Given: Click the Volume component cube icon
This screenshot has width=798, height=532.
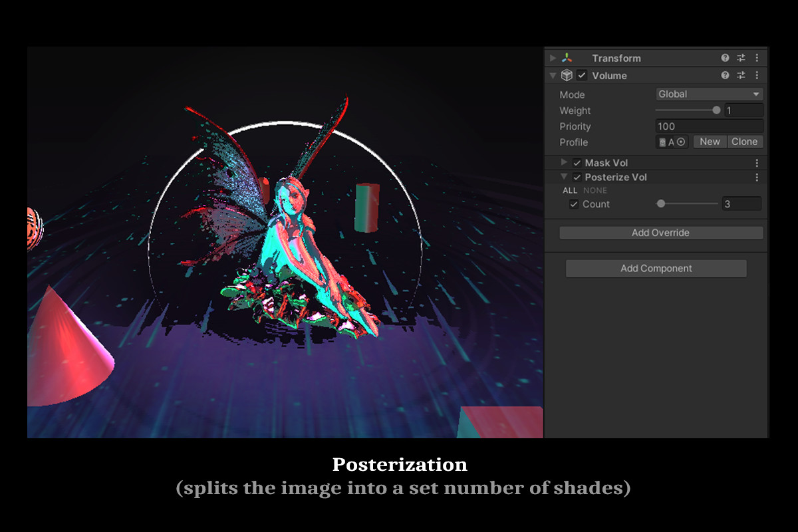Looking at the screenshot, I should tap(566, 75).
